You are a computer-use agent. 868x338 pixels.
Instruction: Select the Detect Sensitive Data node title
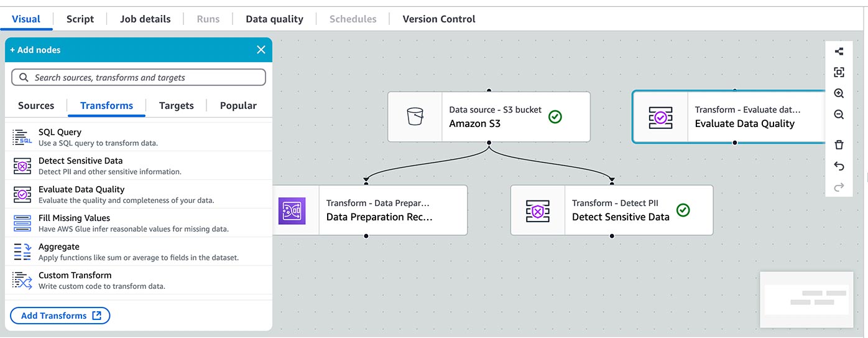pos(621,217)
